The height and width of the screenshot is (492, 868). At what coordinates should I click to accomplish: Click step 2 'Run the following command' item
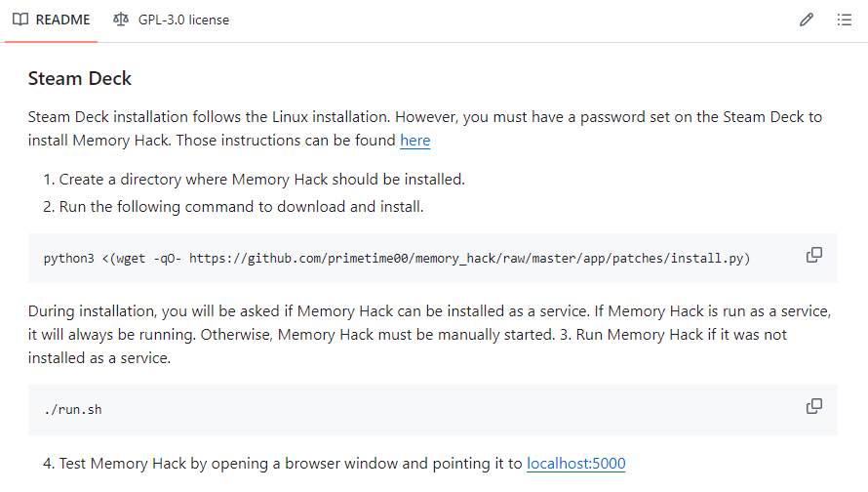(x=241, y=207)
